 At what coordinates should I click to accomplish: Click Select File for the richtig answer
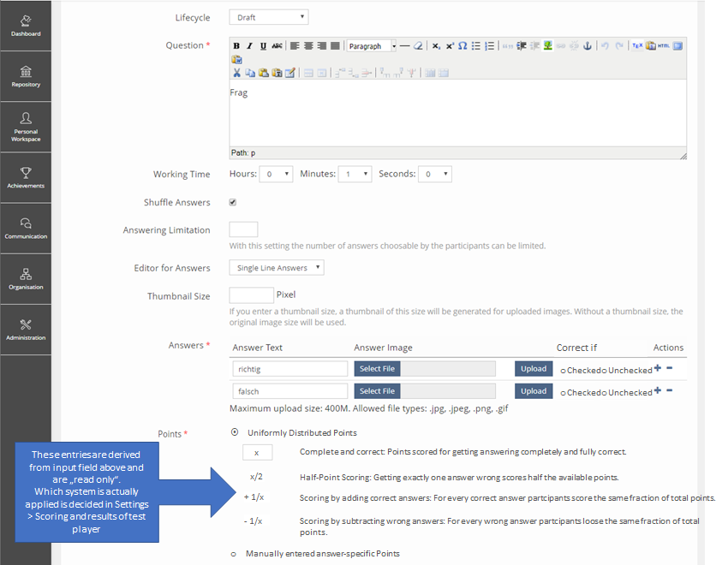tap(377, 369)
